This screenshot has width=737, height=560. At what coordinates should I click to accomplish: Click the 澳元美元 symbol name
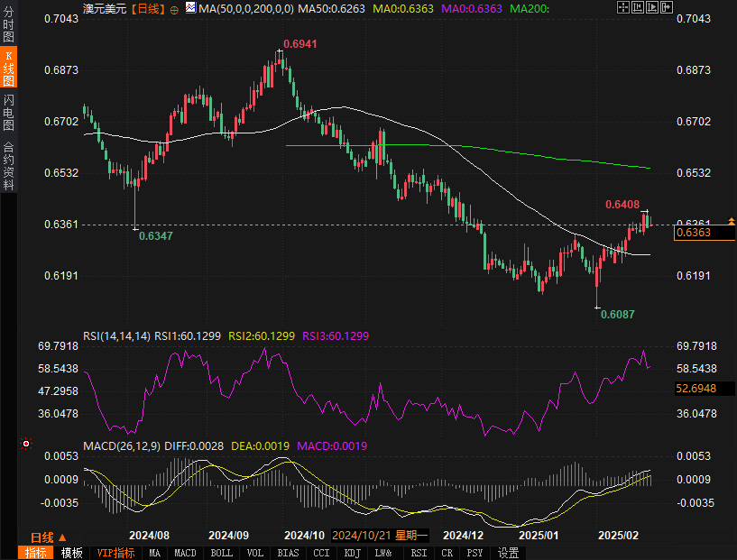pos(105,8)
